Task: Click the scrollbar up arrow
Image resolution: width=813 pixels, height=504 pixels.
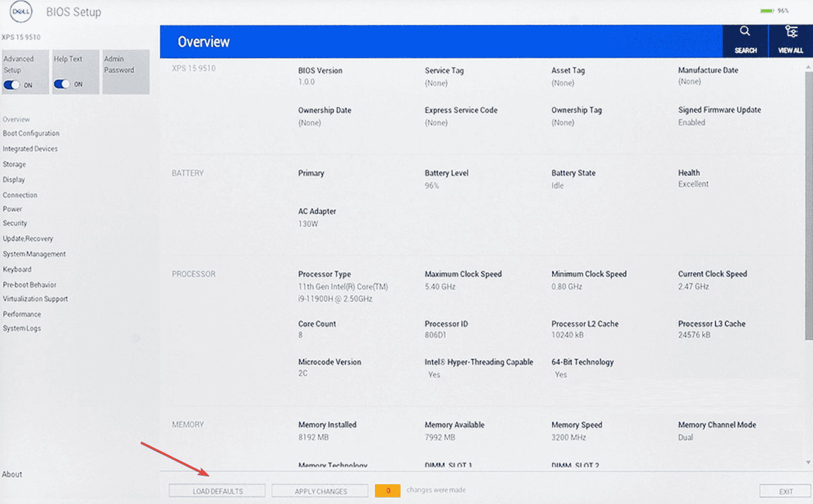Action: click(x=809, y=66)
